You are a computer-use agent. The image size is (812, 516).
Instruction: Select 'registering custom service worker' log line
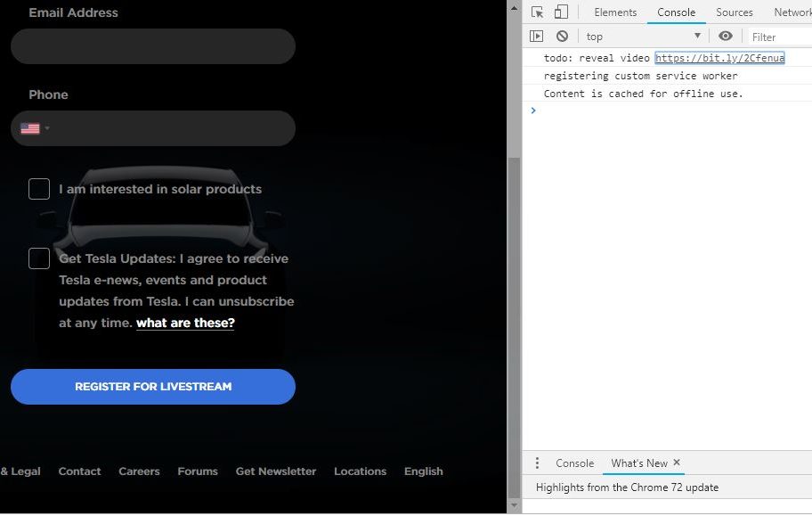640,76
